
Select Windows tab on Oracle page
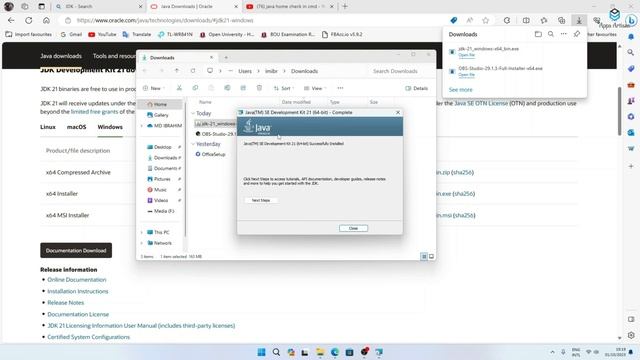click(x=110, y=127)
